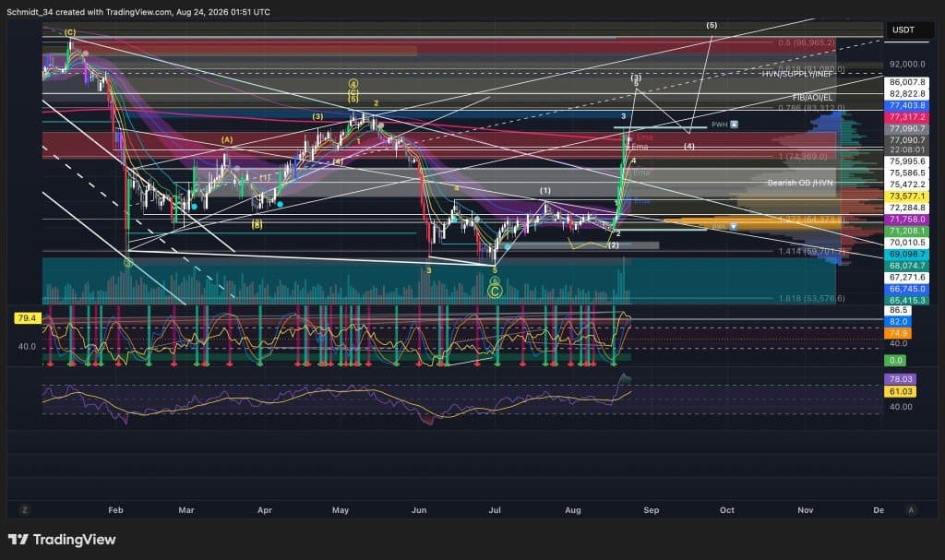Screen dimensions: 945x560
Task: Click the 65,415.3 price tag
Action: pos(907,300)
